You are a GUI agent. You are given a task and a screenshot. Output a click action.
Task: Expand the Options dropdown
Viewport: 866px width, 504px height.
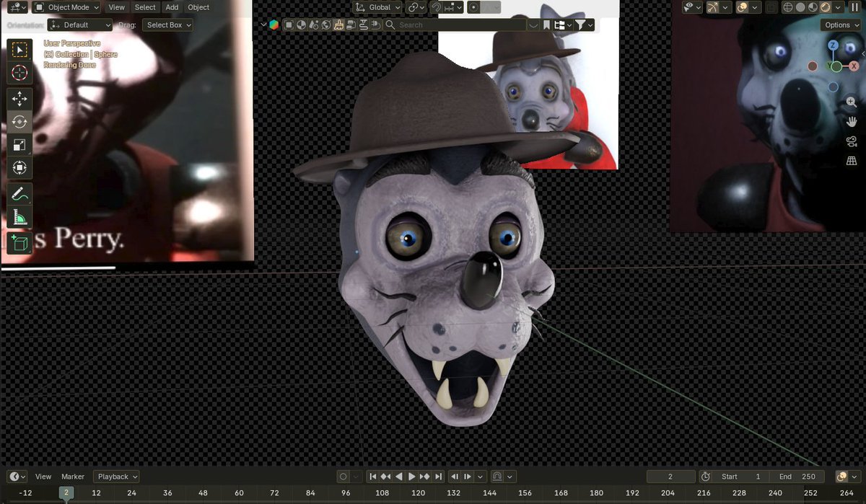click(841, 25)
